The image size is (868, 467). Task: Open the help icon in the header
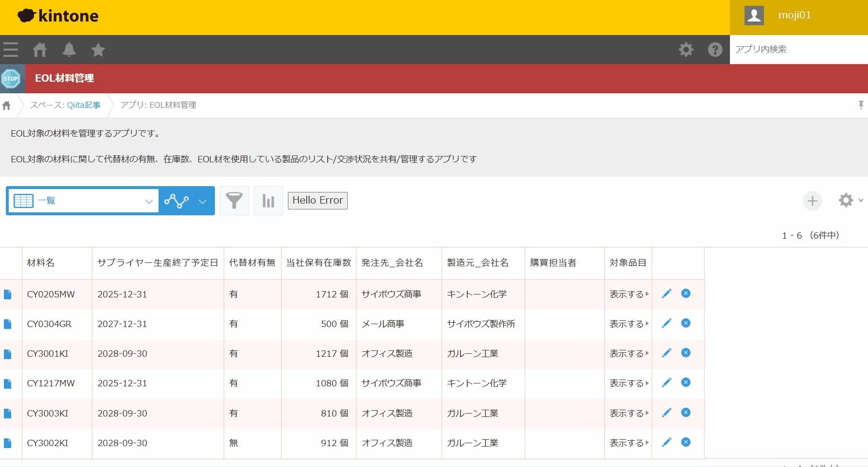click(x=715, y=49)
